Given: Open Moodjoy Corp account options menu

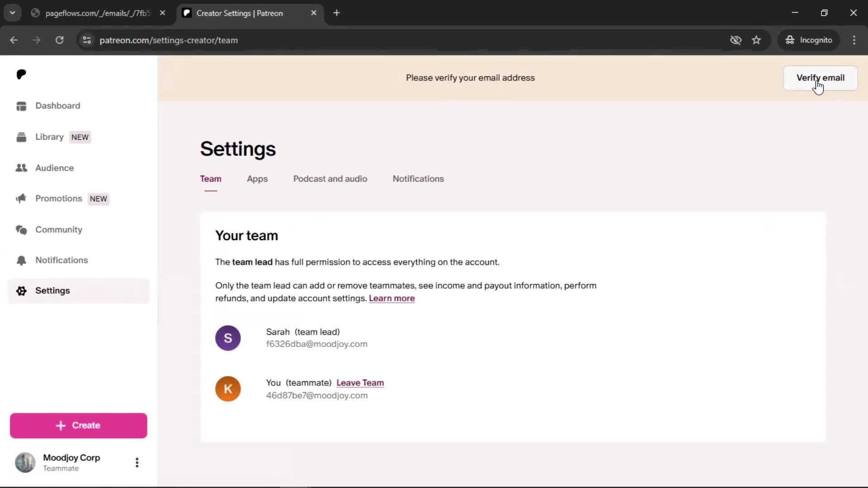Looking at the screenshot, I should click(x=137, y=463).
